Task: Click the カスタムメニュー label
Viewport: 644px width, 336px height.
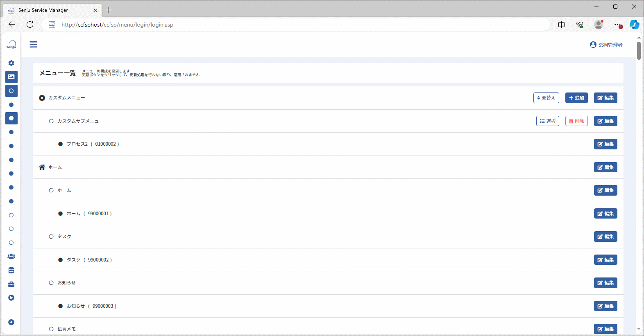Action: 66,98
